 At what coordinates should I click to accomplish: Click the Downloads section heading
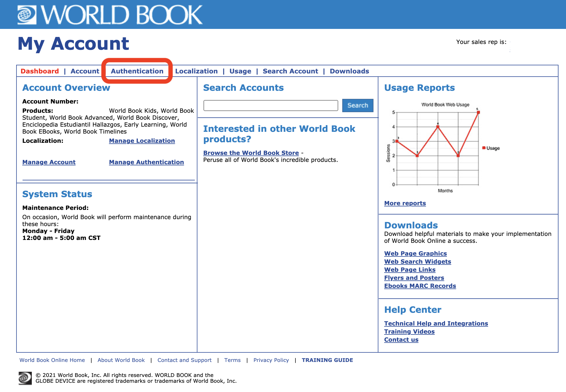(411, 225)
